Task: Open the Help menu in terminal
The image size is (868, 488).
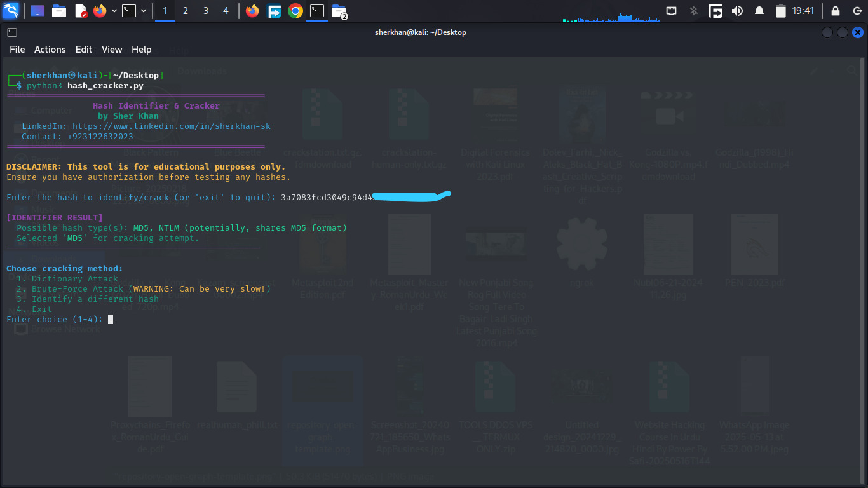Action: click(141, 50)
